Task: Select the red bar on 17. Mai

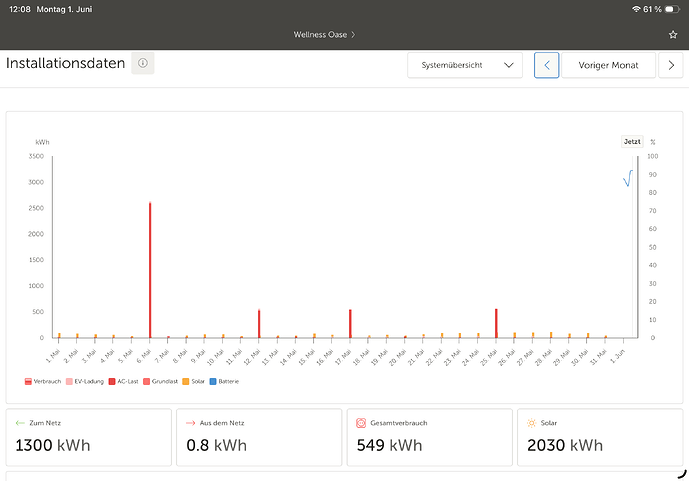Action: pos(350,324)
